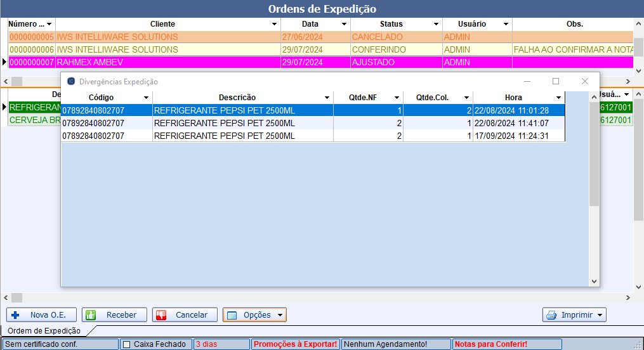Click the dialog's vertical scrollbar down arrow
The width and height of the screenshot is (644, 350).
point(595,281)
